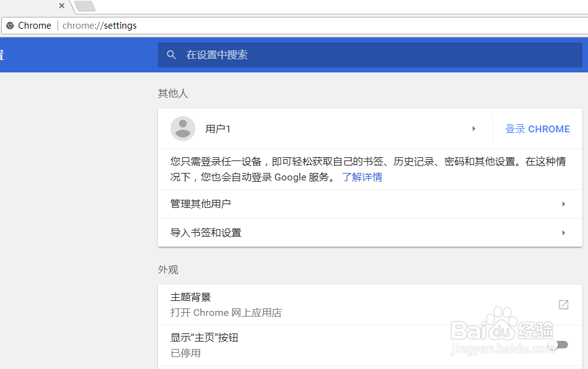This screenshot has height=369, width=588.
Task: Close the current settings tab
Action: pos(62,6)
